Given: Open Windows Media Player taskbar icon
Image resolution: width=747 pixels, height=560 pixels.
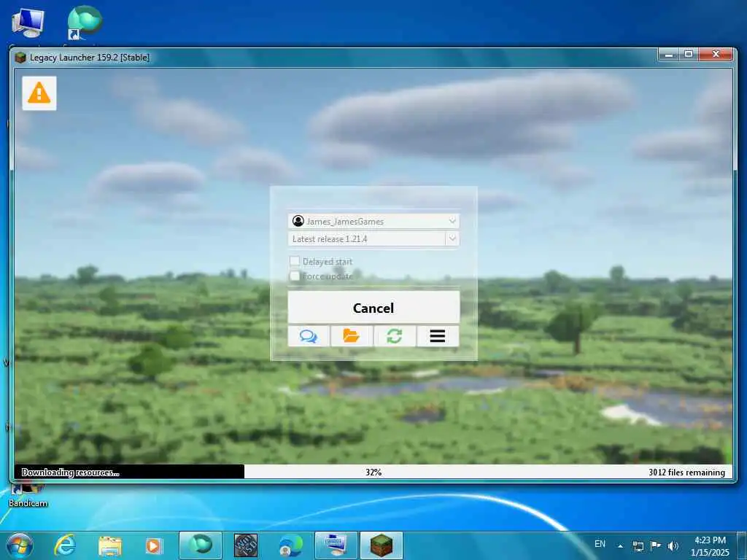Looking at the screenshot, I should 154,546.
